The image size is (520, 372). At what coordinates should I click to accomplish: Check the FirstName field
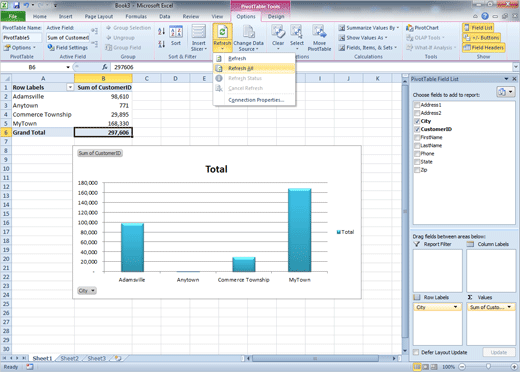point(417,138)
